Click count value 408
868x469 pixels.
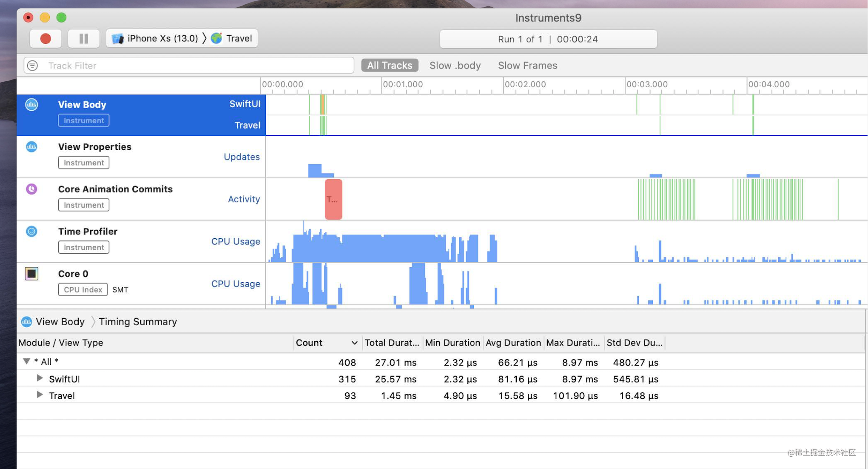[x=347, y=362]
